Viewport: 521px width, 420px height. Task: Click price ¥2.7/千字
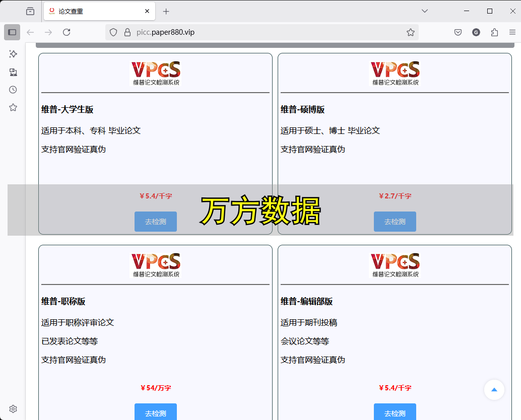click(x=395, y=196)
